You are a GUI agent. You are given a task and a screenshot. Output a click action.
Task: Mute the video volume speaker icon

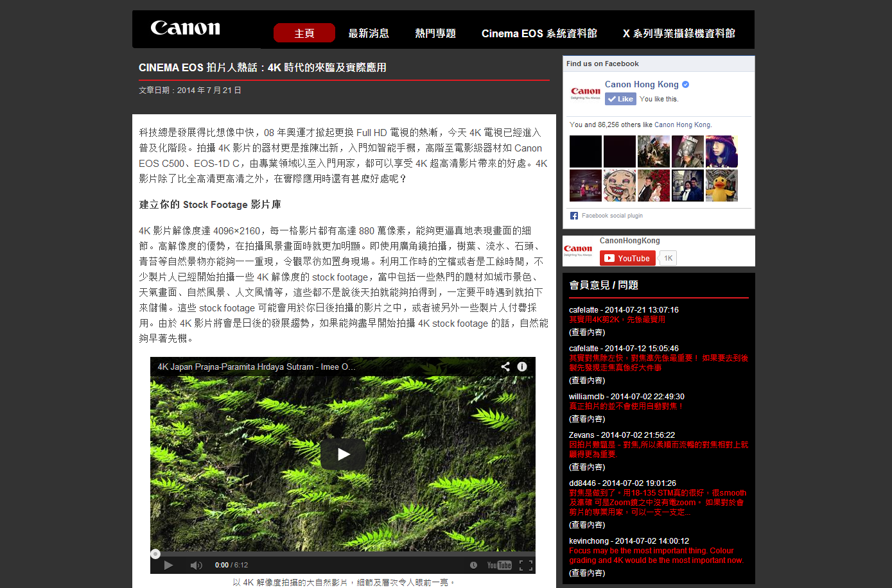coord(196,565)
